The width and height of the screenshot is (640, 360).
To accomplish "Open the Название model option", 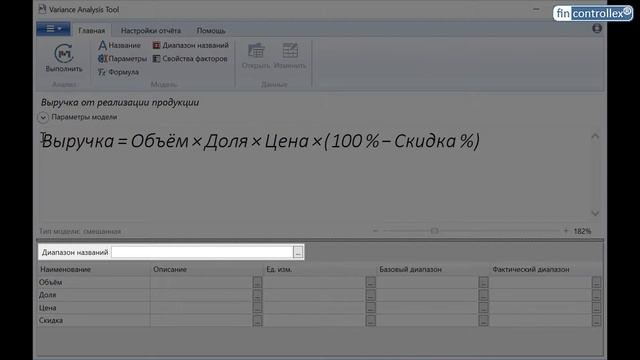I will tap(120, 45).
